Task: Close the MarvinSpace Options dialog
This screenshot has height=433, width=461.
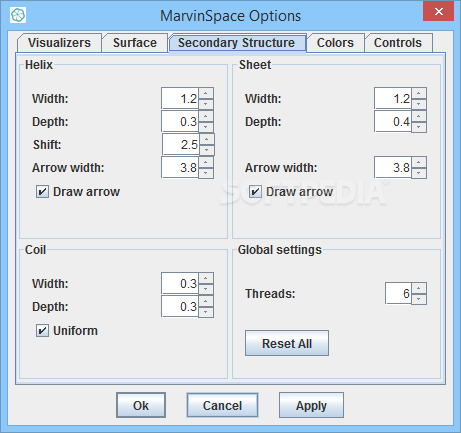Action: (x=438, y=12)
